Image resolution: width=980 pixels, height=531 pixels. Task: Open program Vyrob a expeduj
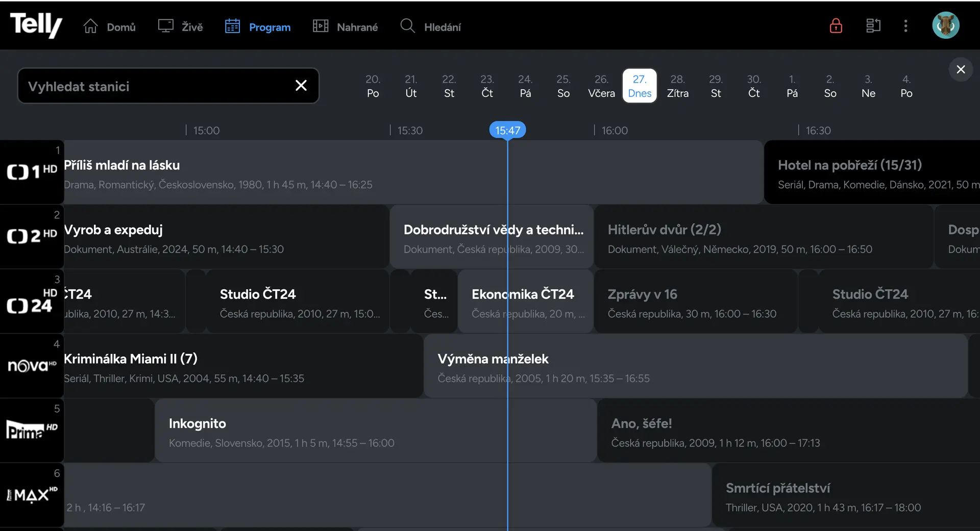tap(226, 237)
